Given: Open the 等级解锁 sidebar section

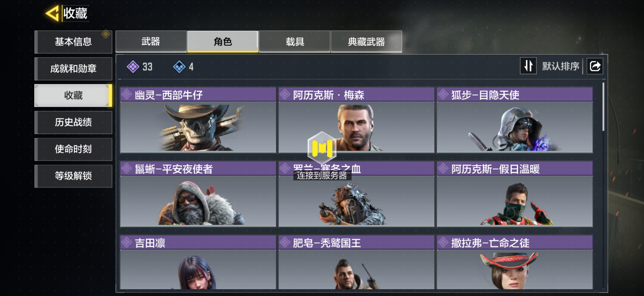Looking at the screenshot, I should tap(73, 176).
